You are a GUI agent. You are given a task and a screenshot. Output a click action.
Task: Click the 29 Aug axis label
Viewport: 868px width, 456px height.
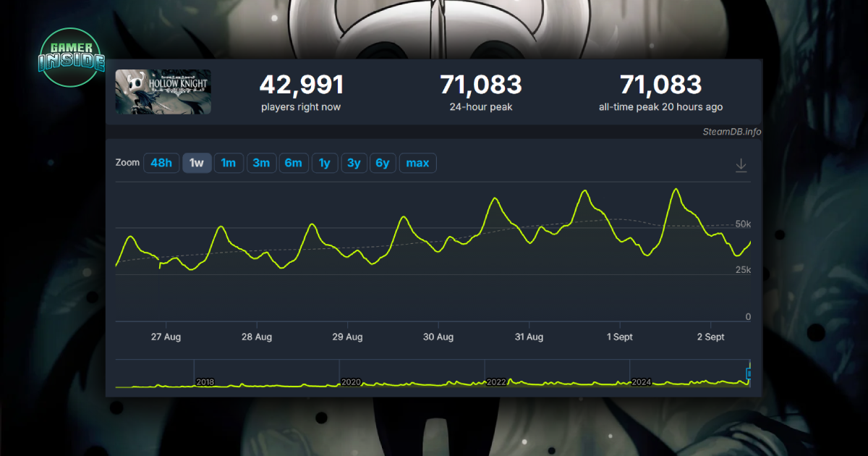[347, 337]
